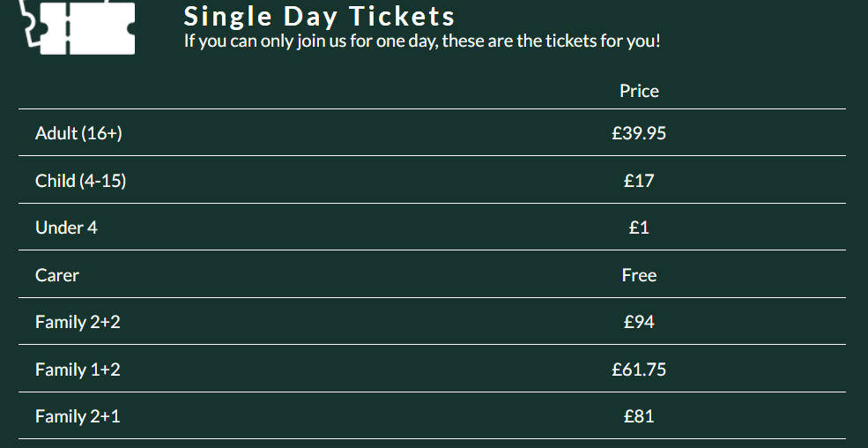Select the Child (4-15) ticket label

(x=80, y=181)
